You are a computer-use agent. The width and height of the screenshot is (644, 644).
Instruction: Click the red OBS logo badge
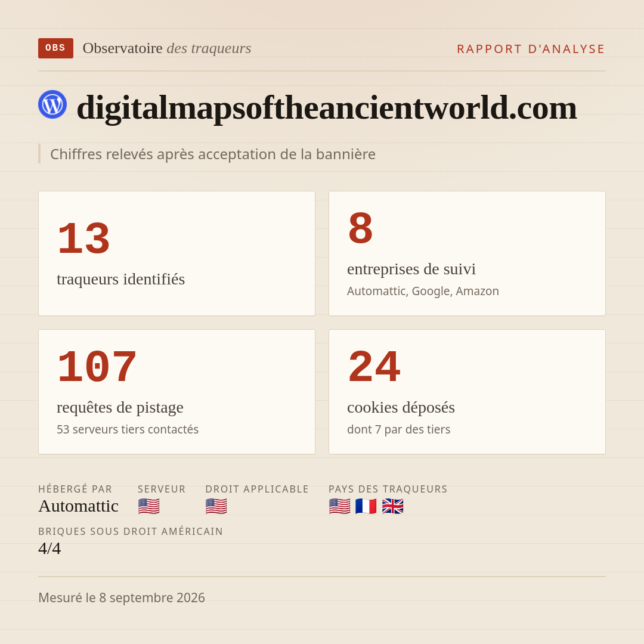click(55, 48)
